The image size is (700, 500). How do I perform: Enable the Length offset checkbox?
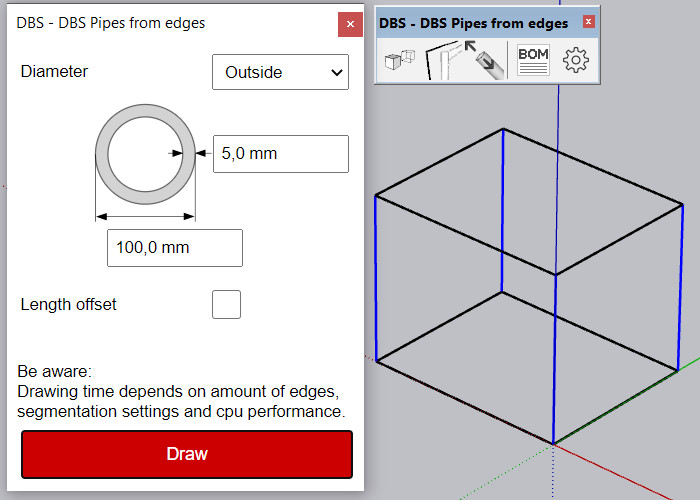[x=226, y=304]
